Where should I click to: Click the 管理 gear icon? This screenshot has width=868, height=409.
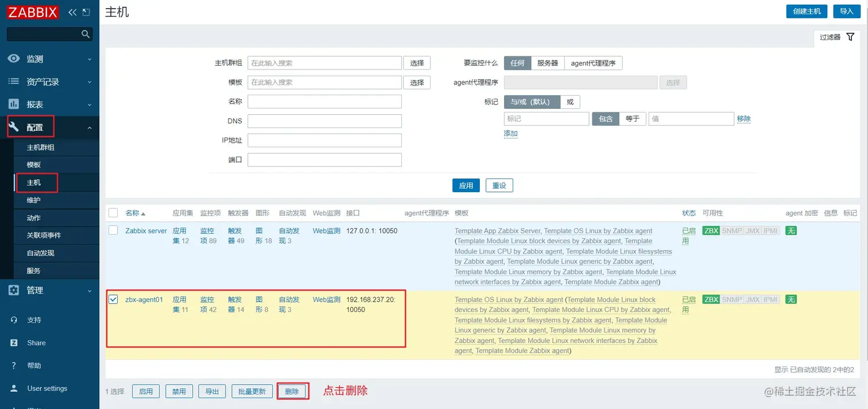tap(14, 290)
